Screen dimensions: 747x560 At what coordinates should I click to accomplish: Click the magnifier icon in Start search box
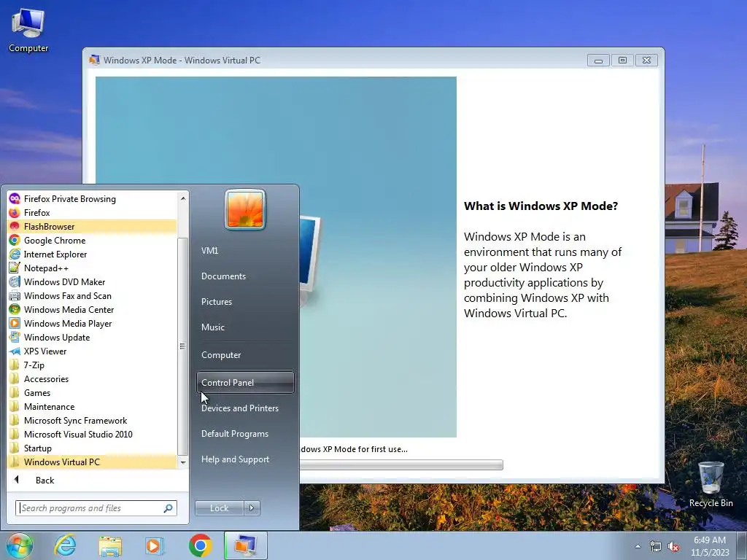[x=169, y=508]
